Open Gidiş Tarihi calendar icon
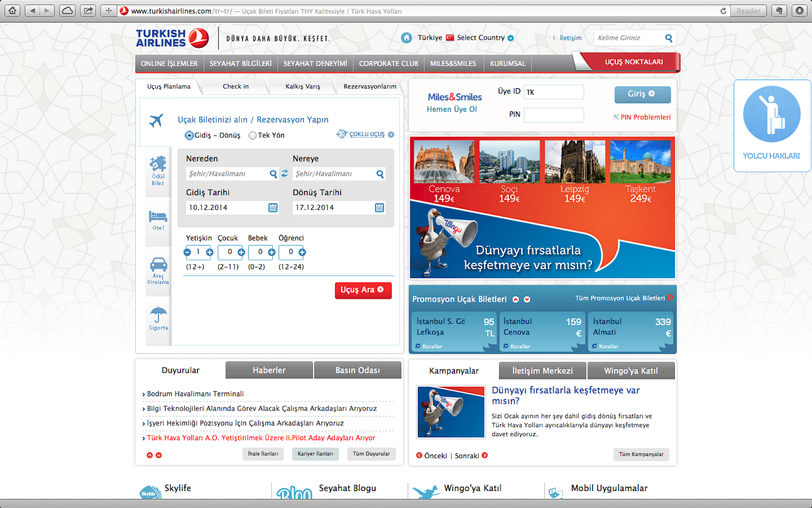Screen dimensions: 812x508 click(273, 207)
